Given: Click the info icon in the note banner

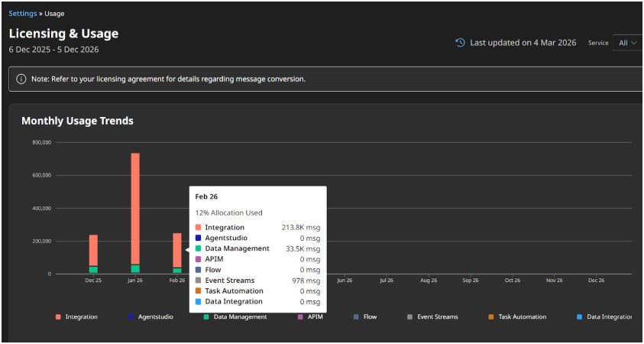Looking at the screenshot, I should pos(21,79).
